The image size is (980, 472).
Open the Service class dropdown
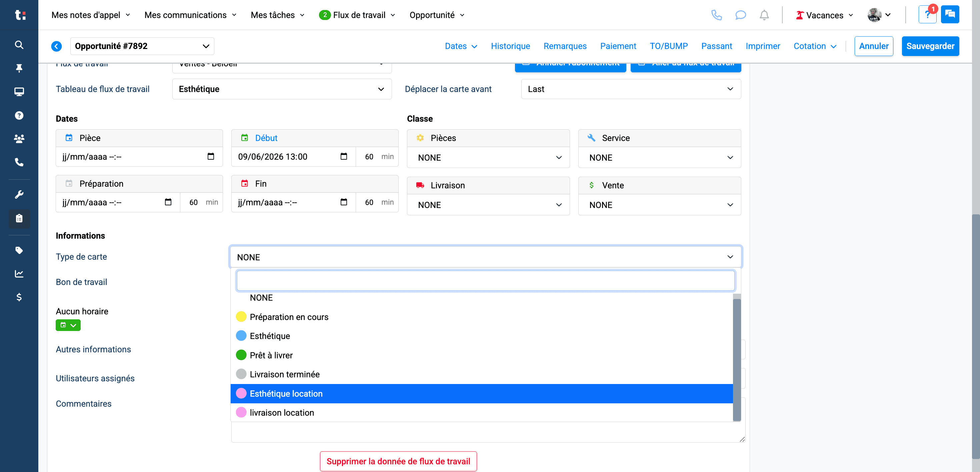[659, 157]
